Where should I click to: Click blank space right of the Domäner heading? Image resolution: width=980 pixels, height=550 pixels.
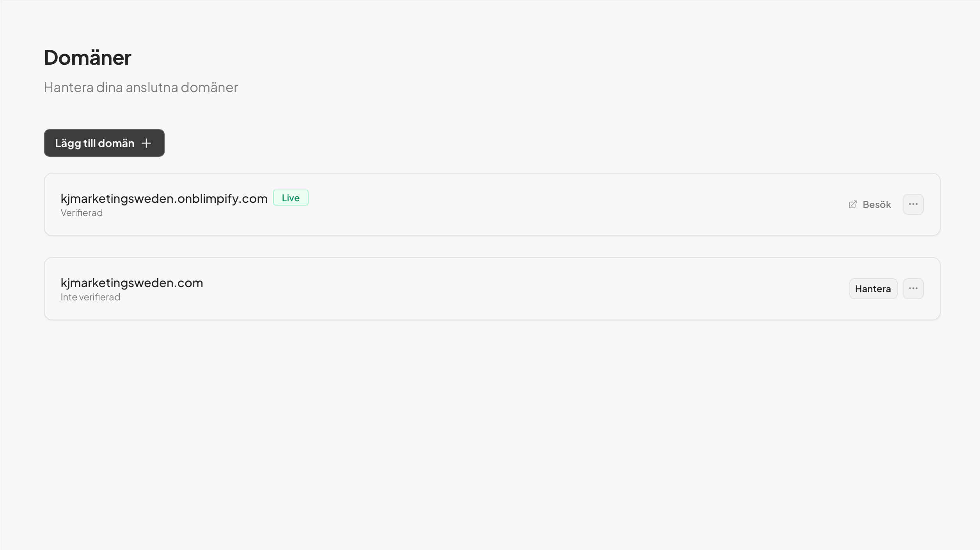point(546,58)
